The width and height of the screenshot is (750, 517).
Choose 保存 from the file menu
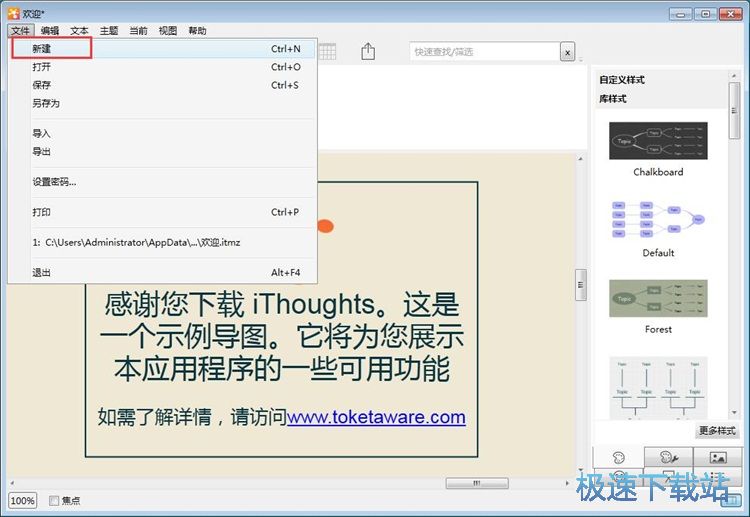coord(163,85)
